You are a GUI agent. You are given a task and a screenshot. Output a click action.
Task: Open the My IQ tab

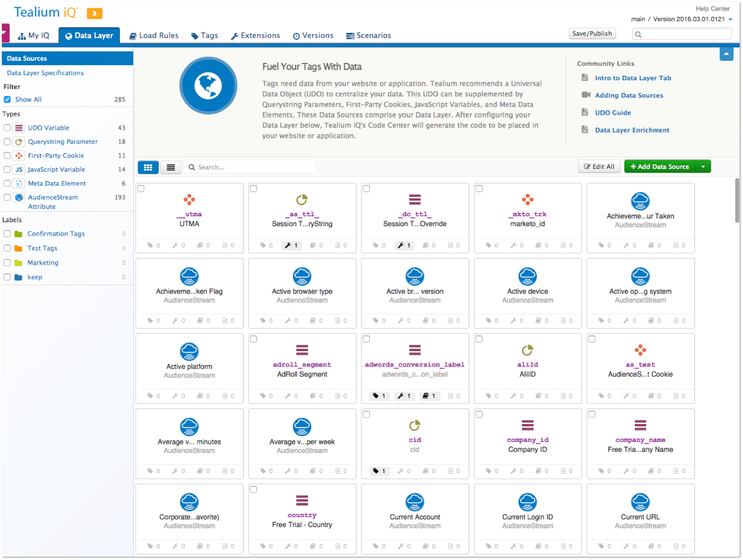coord(33,36)
